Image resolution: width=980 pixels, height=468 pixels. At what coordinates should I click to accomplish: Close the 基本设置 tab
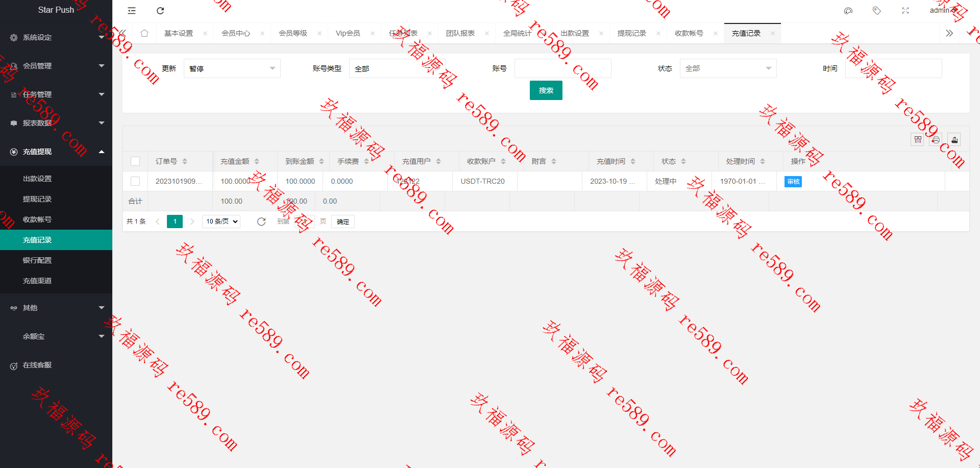tap(205, 33)
